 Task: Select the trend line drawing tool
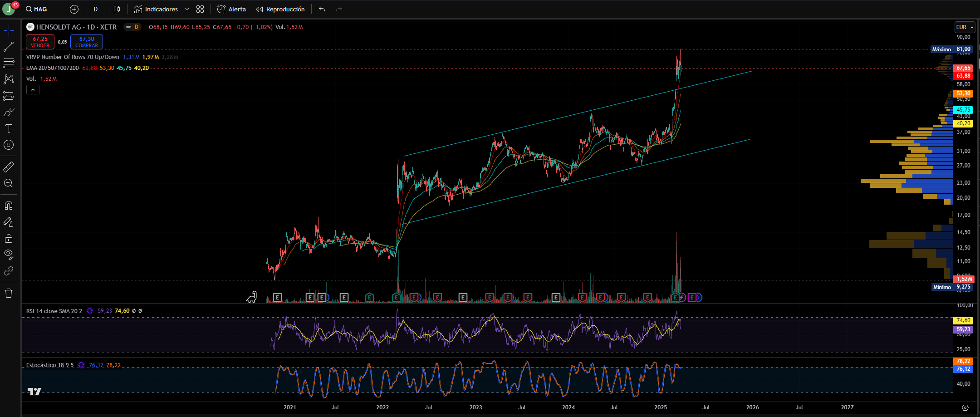pyautogui.click(x=9, y=47)
